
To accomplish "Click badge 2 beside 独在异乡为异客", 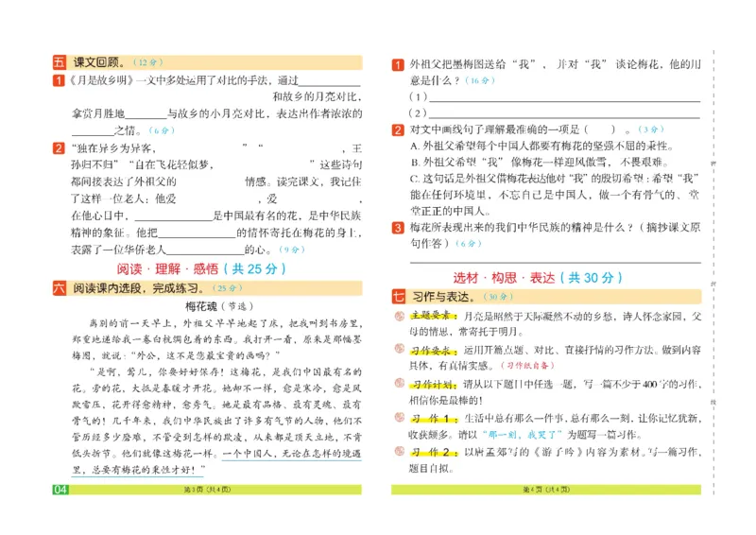I will coord(59,148).
